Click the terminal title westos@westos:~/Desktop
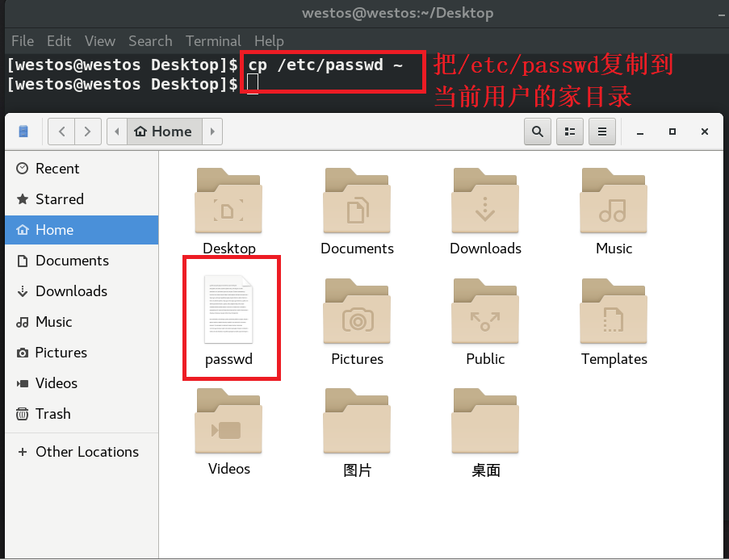729x560 pixels. (397, 13)
